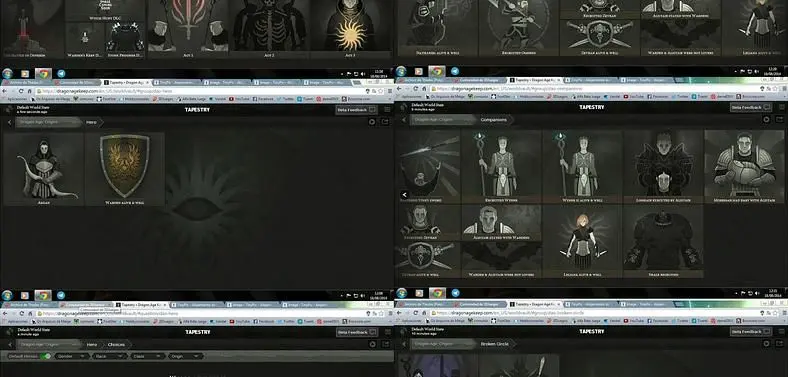Click share icon on Choices page breadcrumb bar
This screenshot has width=788, height=377.
385,344
